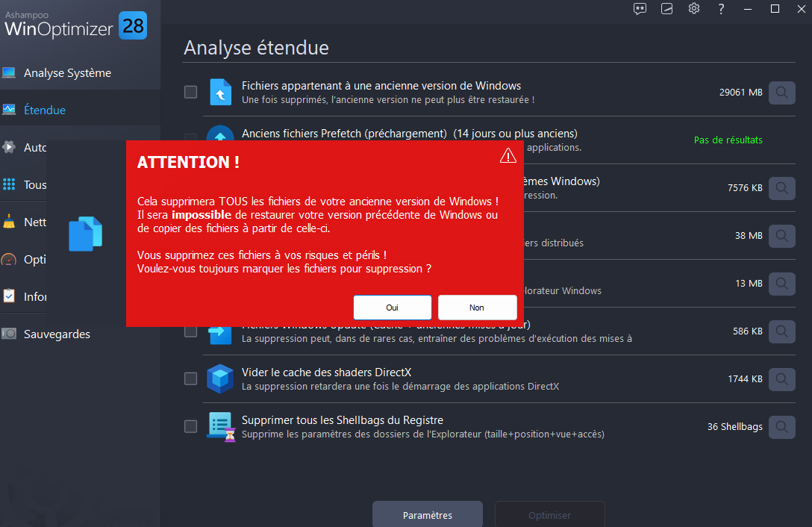Click the Prefetch files round icon
This screenshot has width=812, height=527.
(220, 133)
